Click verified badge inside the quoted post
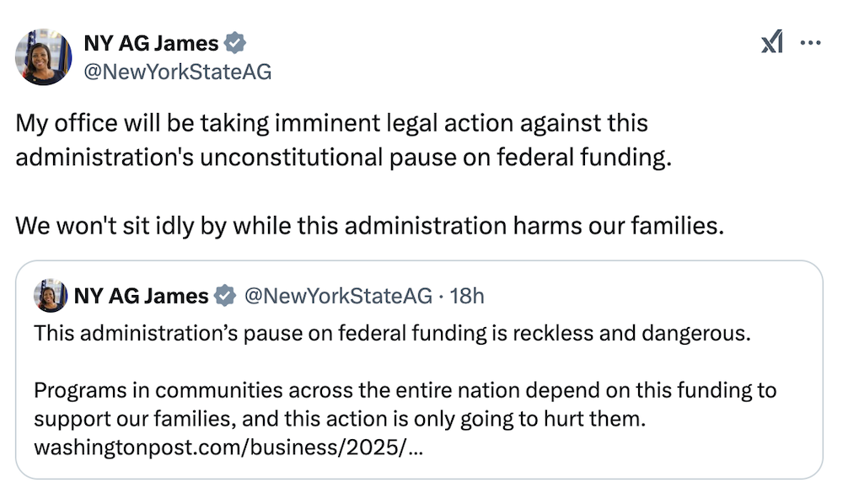Viewport: 843px width, 504px height. [x=224, y=296]
